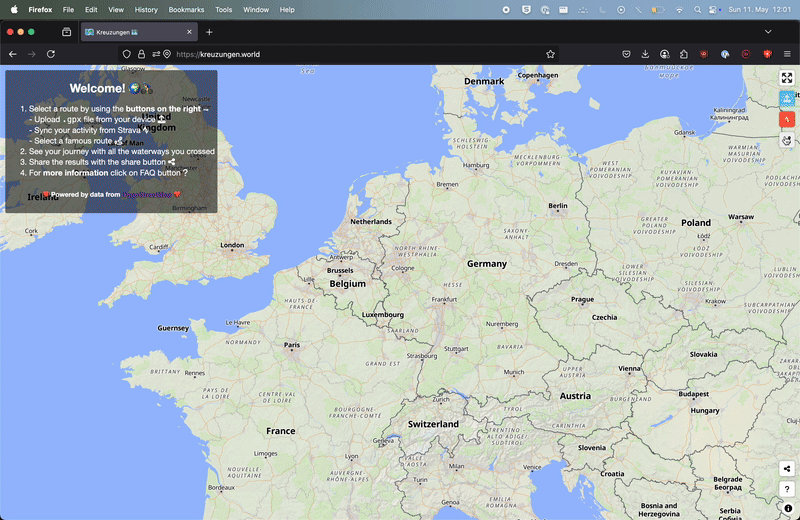
Task: Open the famous routes selector button
Action: (787, 140)
